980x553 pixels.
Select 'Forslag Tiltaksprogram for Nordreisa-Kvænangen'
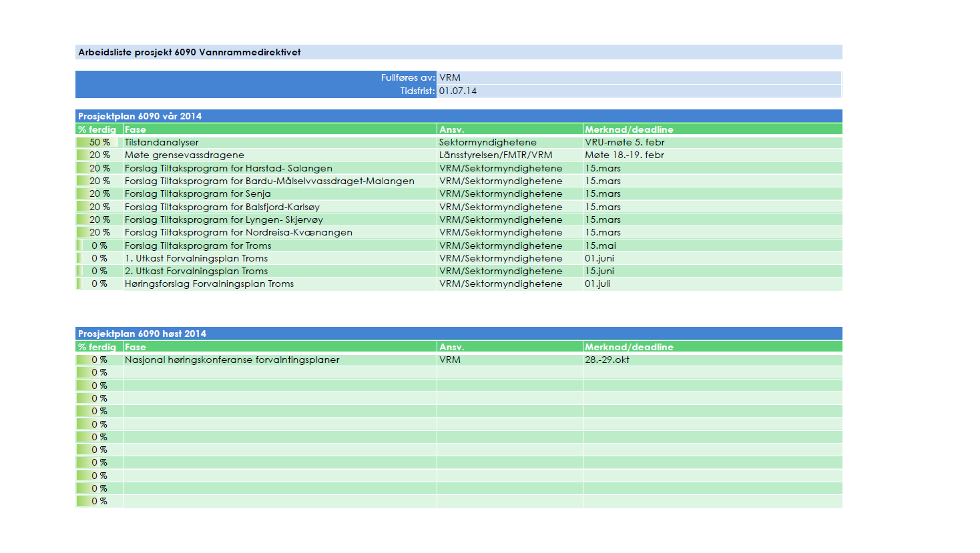point(280,232)
